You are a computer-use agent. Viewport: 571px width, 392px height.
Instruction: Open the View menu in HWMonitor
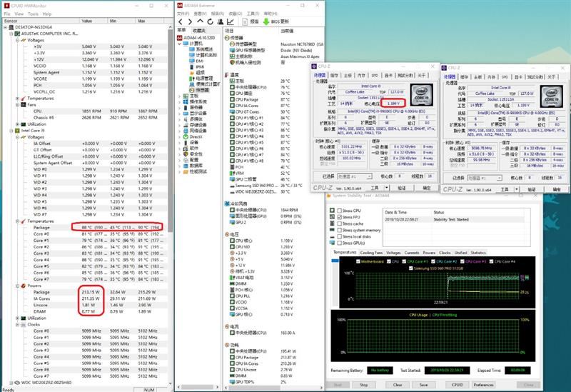[19, 14]
